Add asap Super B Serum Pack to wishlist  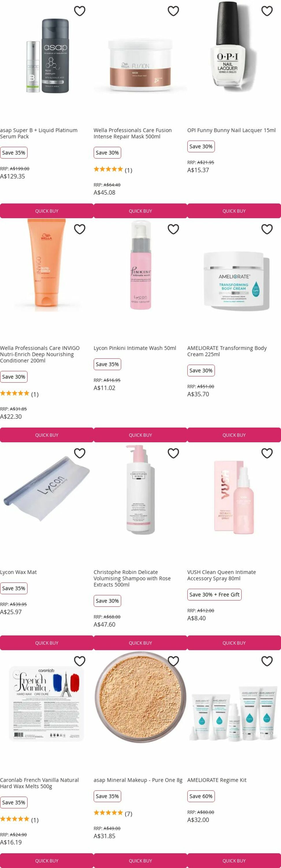point(80,11)
